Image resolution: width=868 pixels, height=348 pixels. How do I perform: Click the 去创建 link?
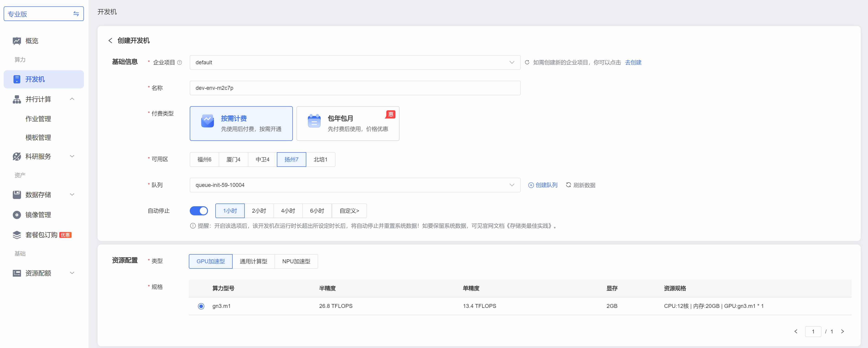tap(633, 62)
